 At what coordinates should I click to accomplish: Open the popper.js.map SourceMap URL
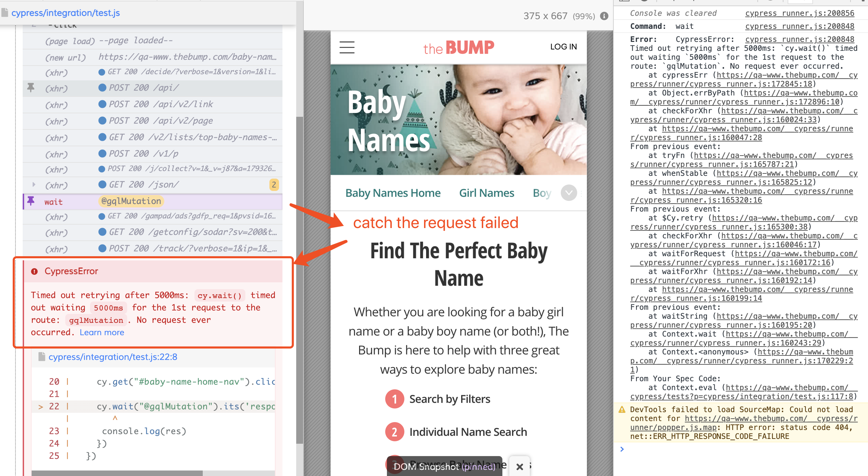click(x=744, y=423)
